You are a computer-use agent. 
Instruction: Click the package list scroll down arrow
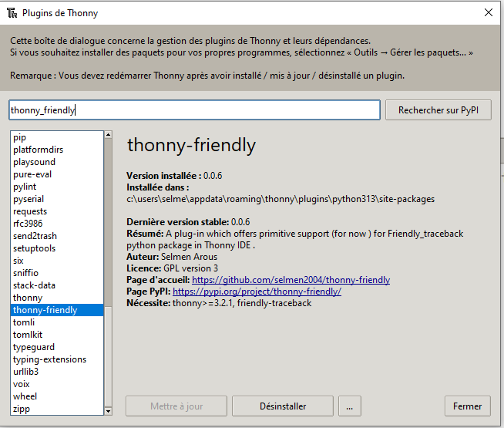tap(109, 411)
